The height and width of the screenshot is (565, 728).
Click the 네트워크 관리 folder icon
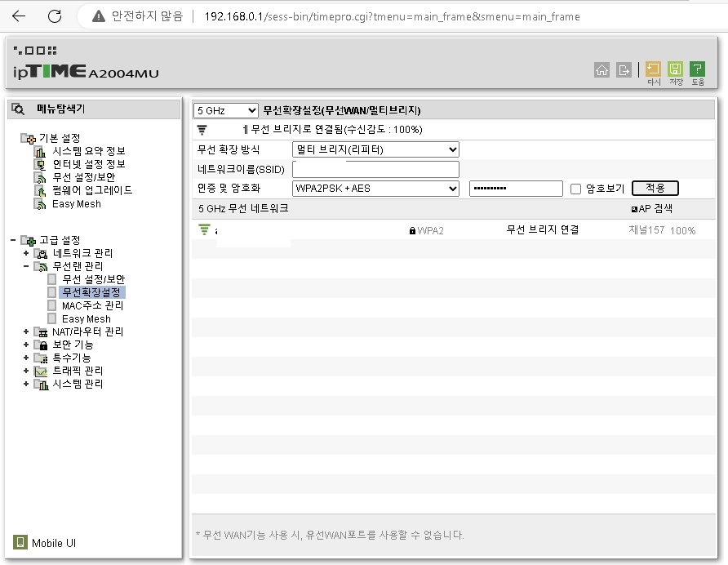41,254
